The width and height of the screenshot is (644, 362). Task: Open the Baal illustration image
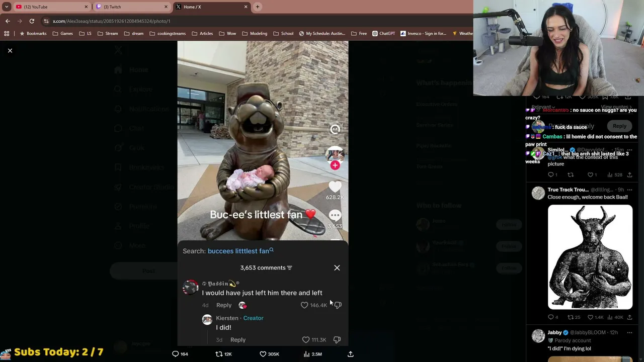pyautogui.click(x=590, y=256)
